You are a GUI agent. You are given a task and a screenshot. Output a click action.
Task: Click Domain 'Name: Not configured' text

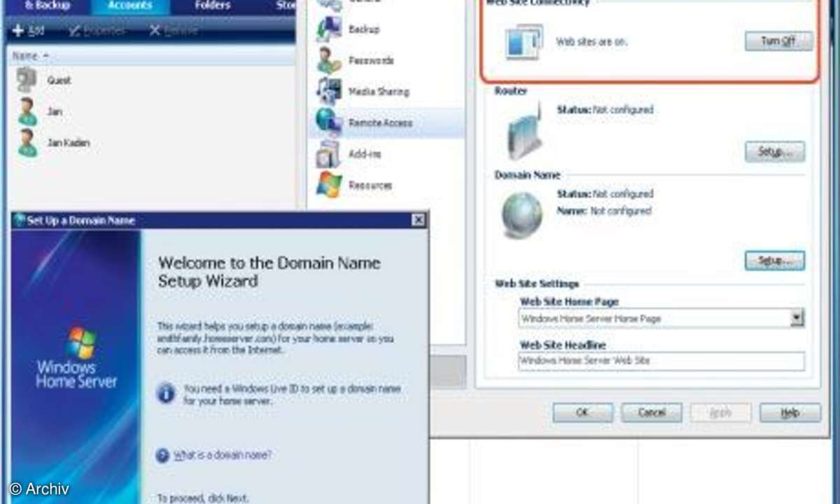pyautogui.click(x=603, y=211)
